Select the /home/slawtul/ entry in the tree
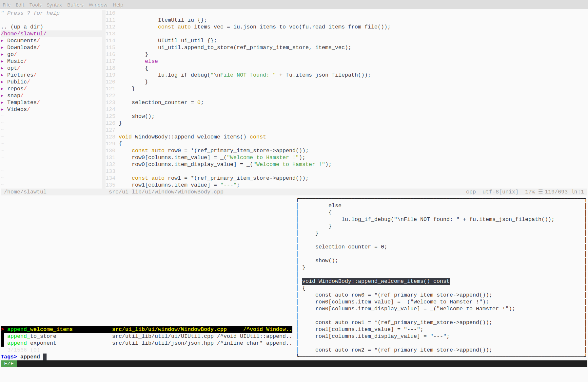This screenshot has width=588, height=382. [x=23, y=33]
